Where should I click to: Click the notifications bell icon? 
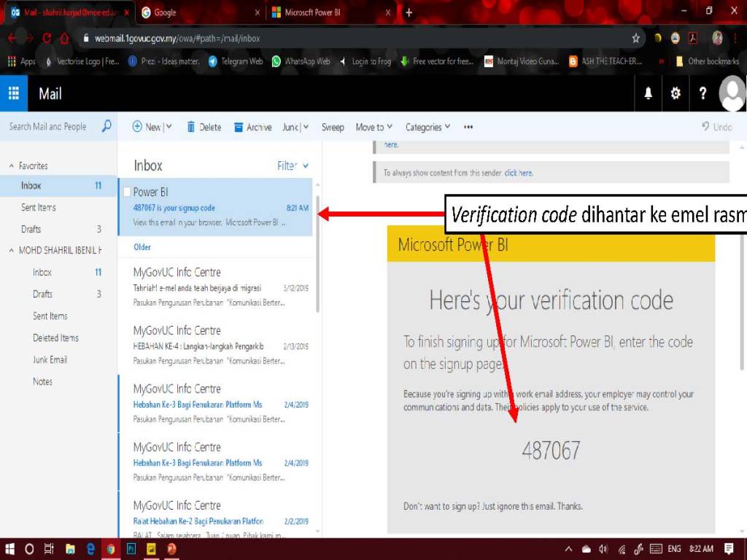(648, 93)
